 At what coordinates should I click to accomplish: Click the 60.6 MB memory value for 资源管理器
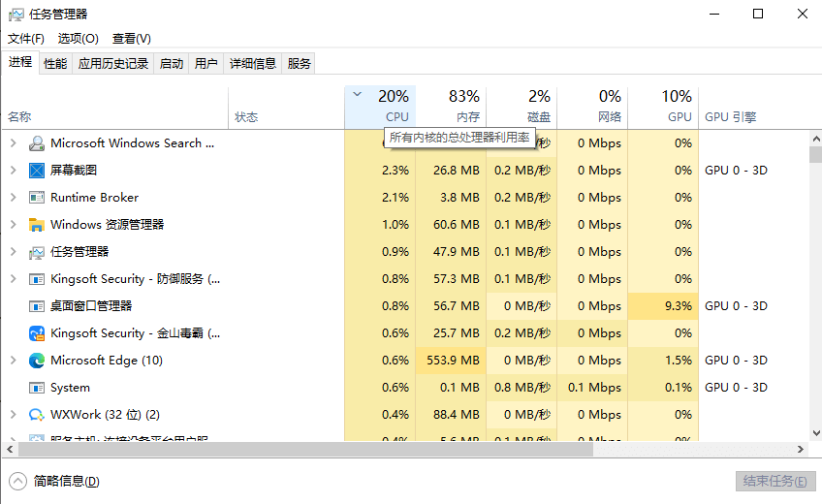[457, 225]
